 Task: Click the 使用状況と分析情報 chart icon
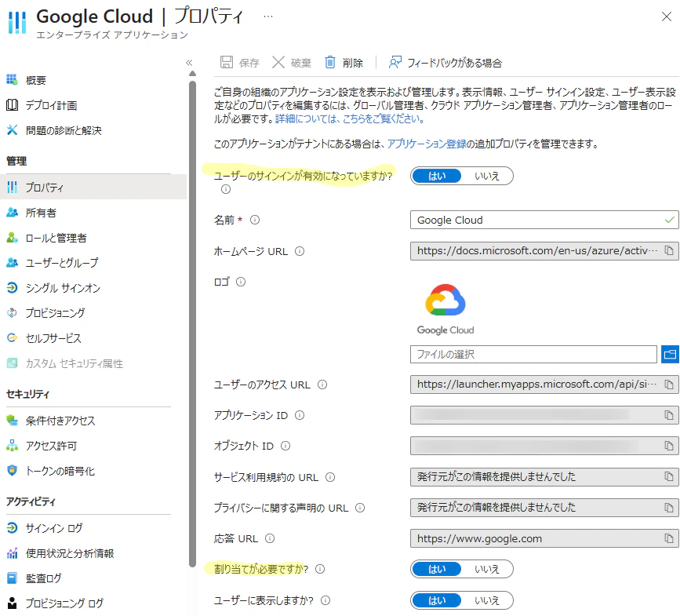click(x=12, y=552)
